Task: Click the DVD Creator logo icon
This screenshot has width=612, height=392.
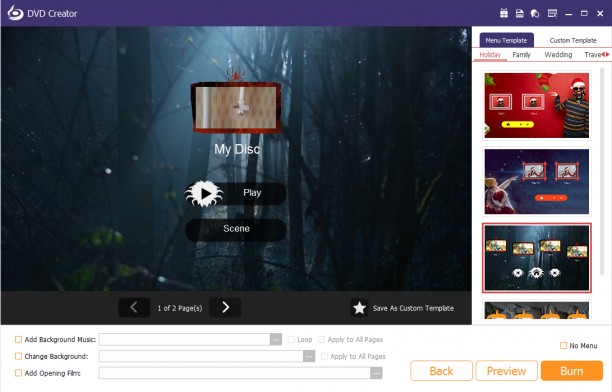Action: [x=15, y=13]
